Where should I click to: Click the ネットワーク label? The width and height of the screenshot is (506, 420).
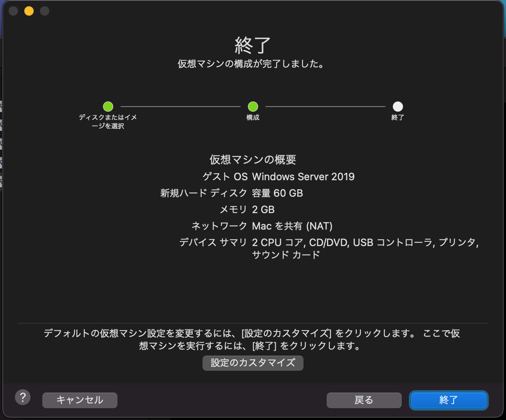[219, 226]
